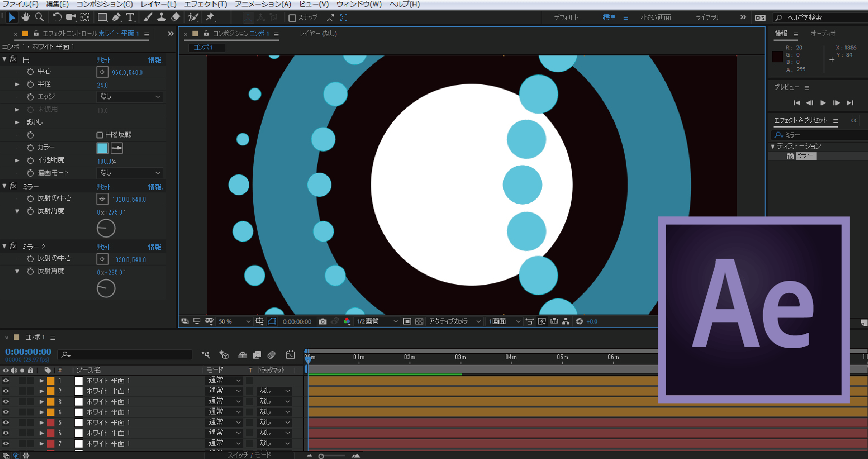Click the center point picker for 中心
868x459 pixels.
click(102, 72)
